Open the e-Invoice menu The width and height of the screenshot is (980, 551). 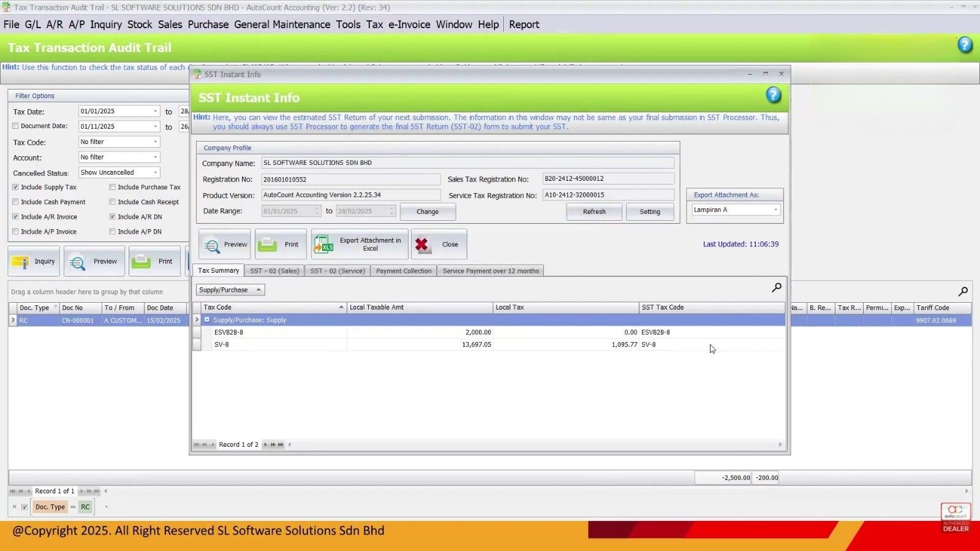tap(409, 25)
